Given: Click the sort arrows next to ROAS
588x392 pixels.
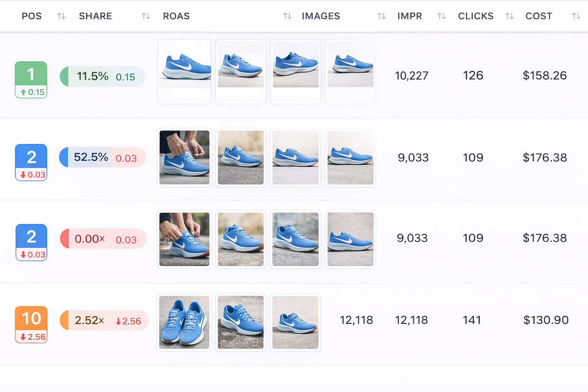Looking at the screenshot, I should 287,16.
